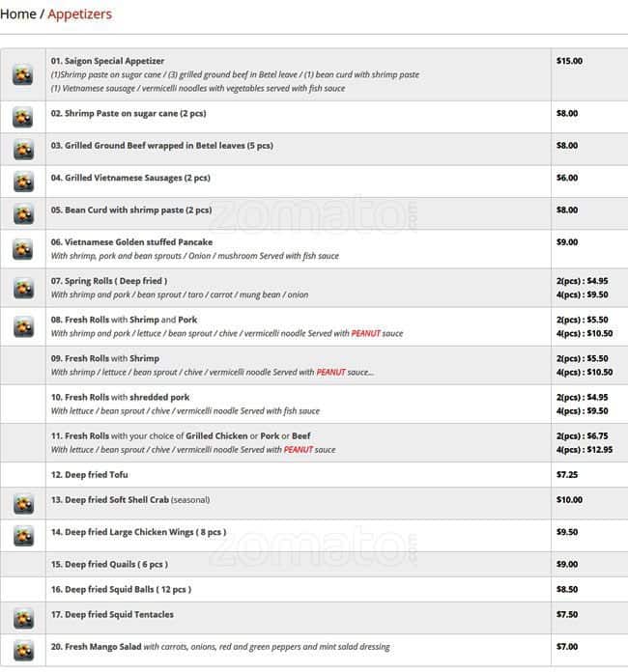Click photo icon next to Deep fried Large Chicken Wings

pos(23,535)
